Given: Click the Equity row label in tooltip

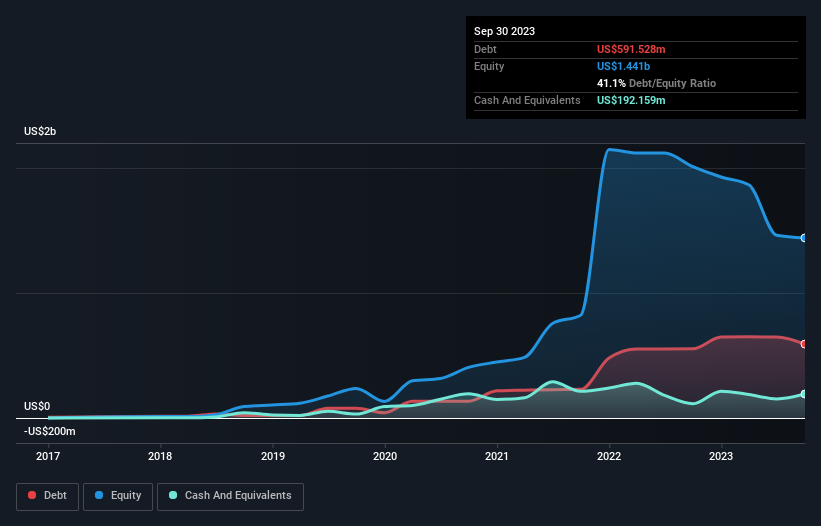Looking at the screenshot, I should (x=489, y=66).
